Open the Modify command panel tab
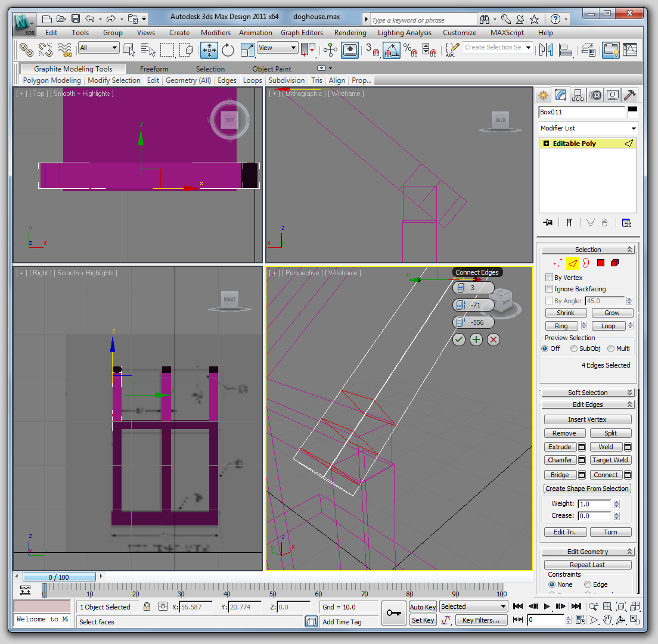Screen dimensions: 658x644 point(560,95)
